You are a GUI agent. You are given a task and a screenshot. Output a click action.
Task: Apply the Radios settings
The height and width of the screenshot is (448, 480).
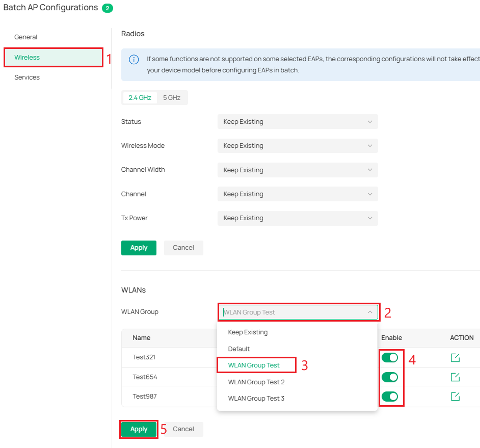(139, 248)
